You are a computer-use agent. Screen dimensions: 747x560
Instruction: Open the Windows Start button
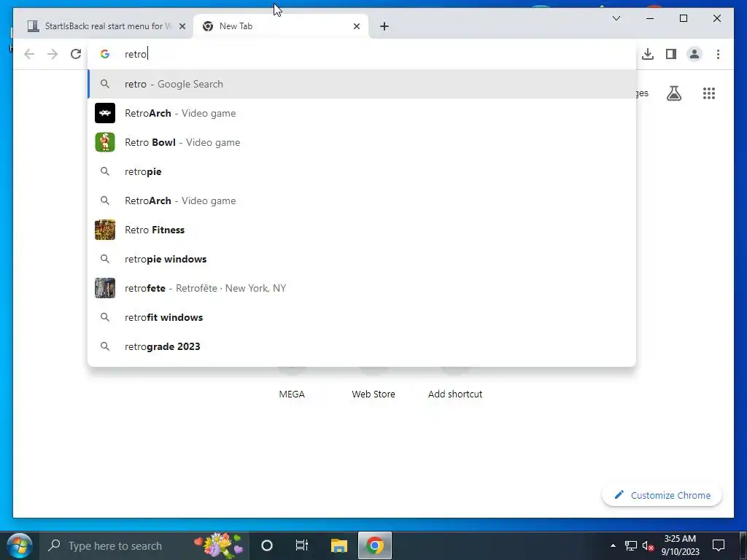[x=20, y=545]
